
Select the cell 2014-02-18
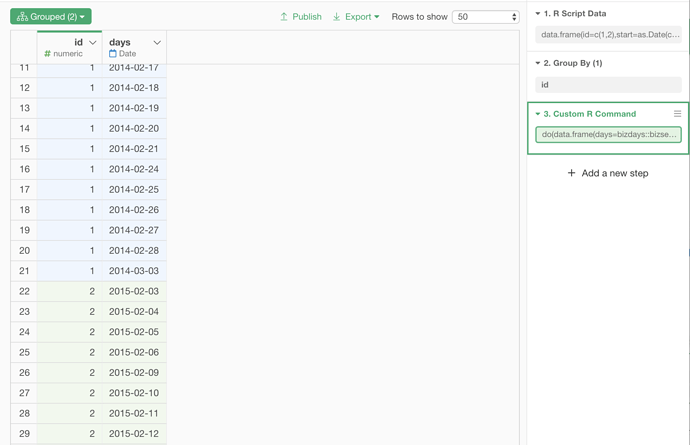134,88
